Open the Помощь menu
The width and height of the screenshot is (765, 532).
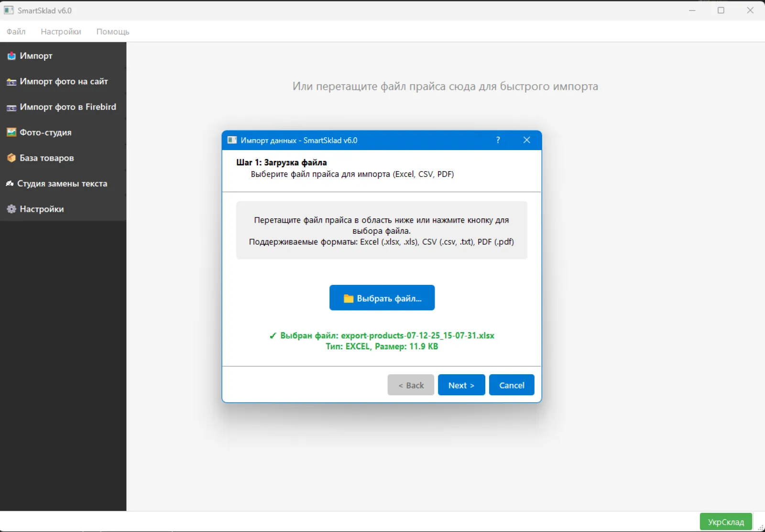click(x=113, y=32)
